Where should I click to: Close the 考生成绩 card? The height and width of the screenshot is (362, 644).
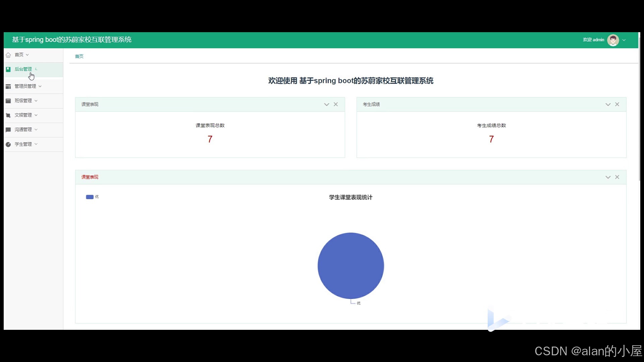coord(617,105)
